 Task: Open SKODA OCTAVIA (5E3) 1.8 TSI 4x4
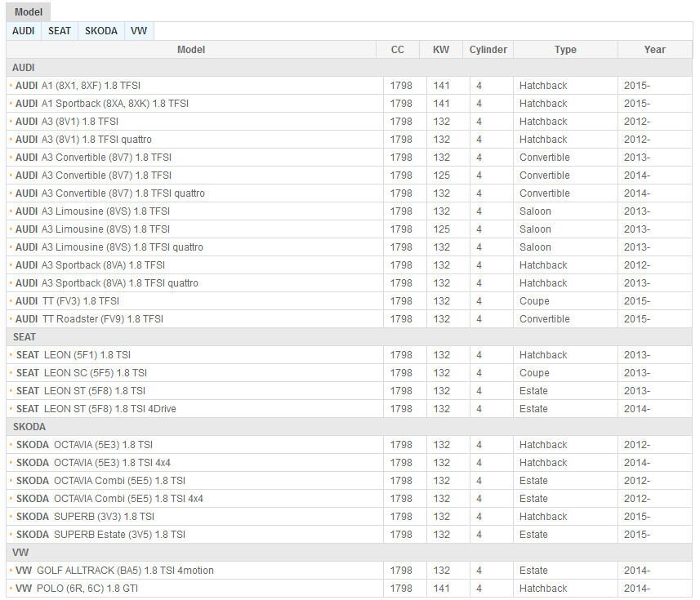[x=93, y=463]
